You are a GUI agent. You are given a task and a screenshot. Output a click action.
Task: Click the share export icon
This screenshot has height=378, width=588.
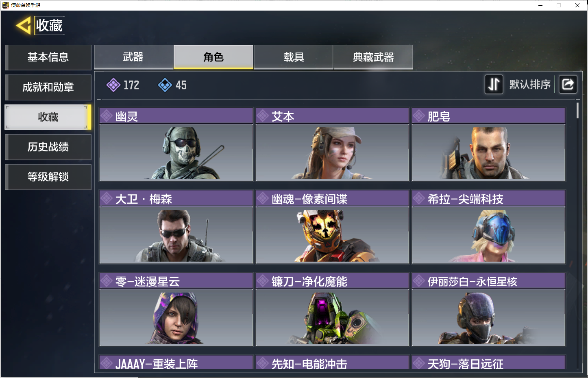[x=568, y=84]
